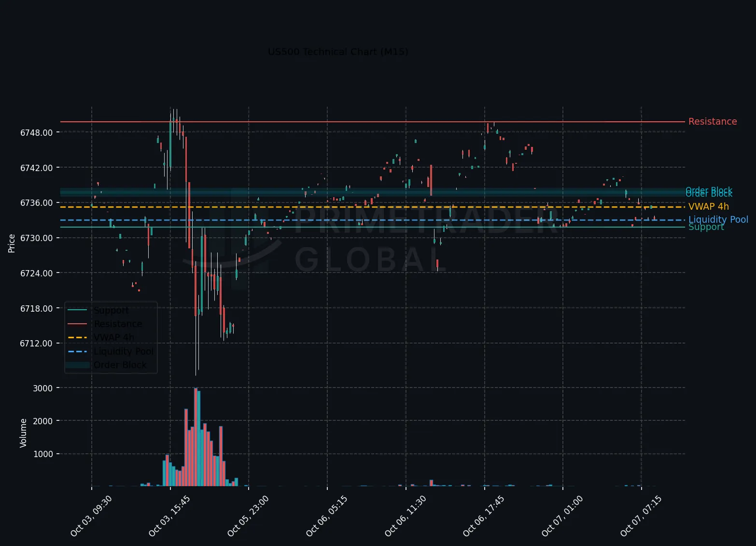Click the chart title US500 Technical Chart (M15)
The height and width of the screenshot is (546, 756).
(338, 52)
